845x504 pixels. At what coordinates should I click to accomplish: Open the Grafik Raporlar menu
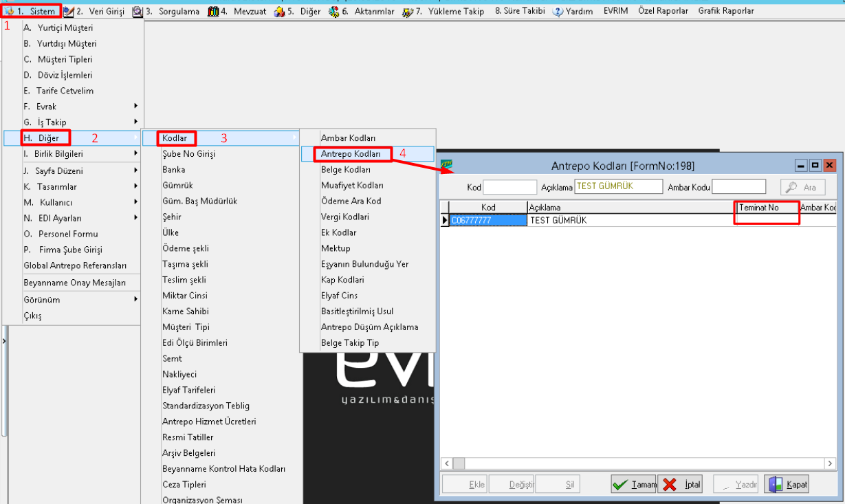pos(725,11)
